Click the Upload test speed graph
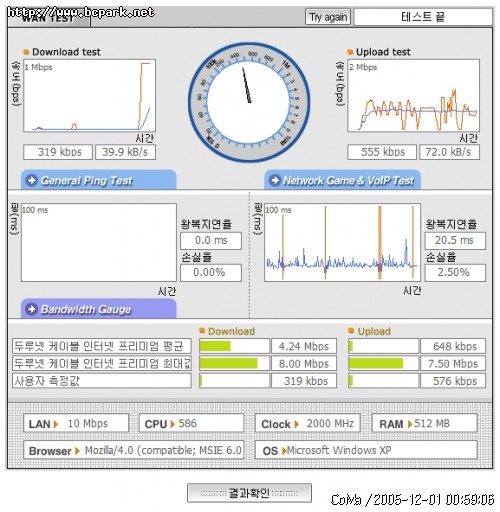This screenshot has height=512, width=500. (x=414, y=96)
